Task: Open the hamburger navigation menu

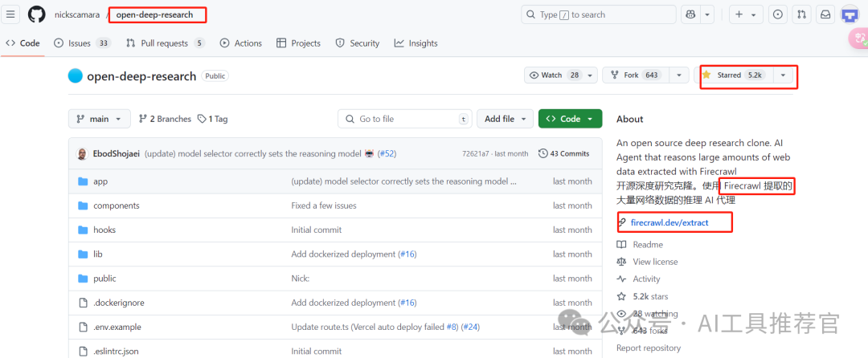Action: click(11, 14)
